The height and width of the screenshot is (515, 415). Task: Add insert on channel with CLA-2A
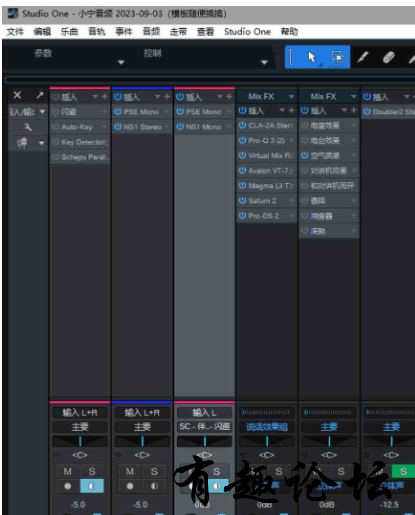click(x=291, y=110)
